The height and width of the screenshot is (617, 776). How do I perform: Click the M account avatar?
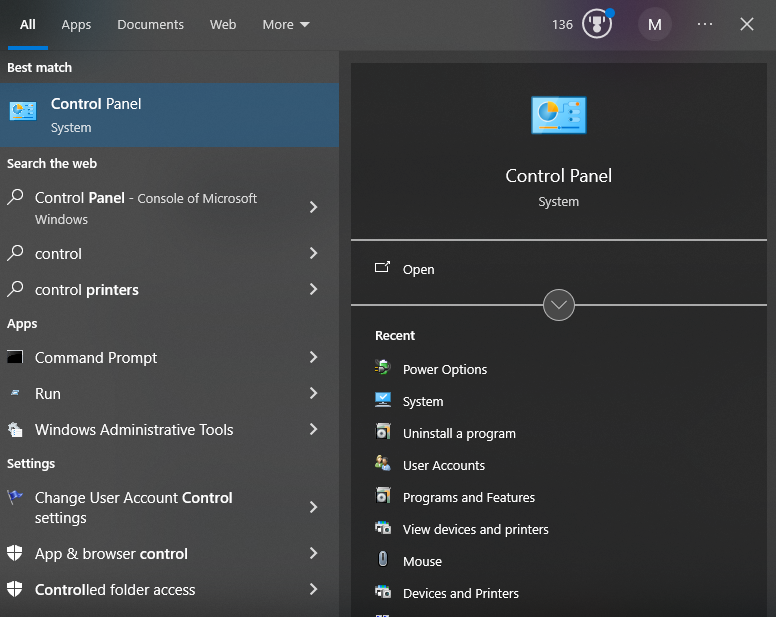click(655, 24)
